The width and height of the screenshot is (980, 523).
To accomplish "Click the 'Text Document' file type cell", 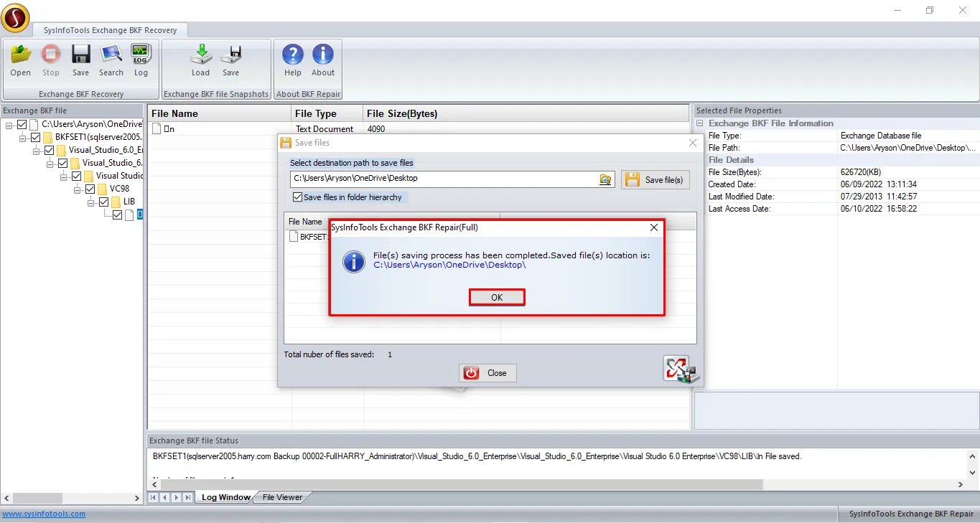I will click(325, 129).
